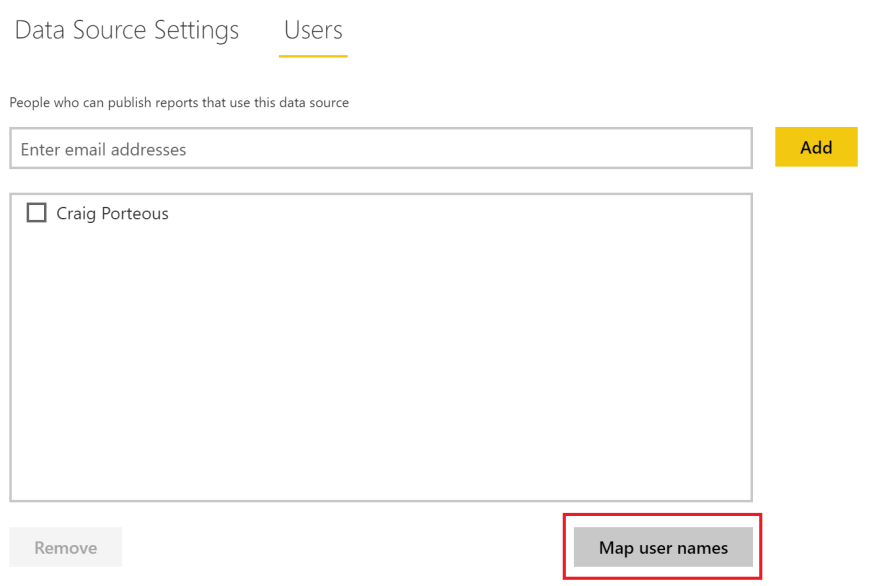Remove the selected user from list

(66, 548)
